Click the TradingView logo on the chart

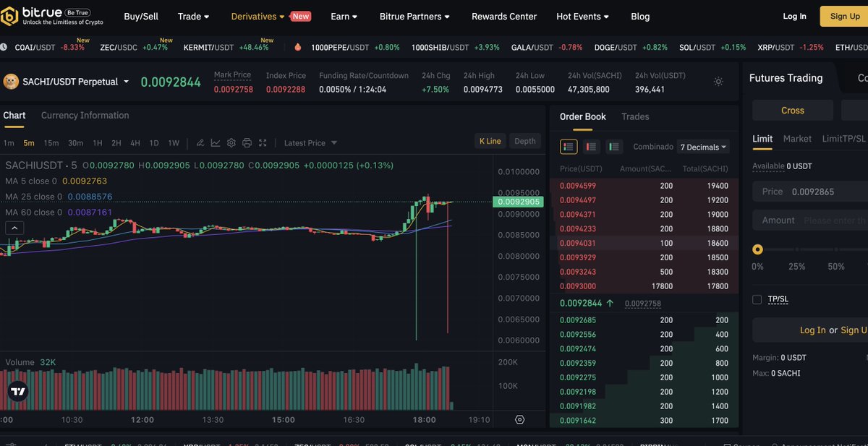(x=17, y=391)
